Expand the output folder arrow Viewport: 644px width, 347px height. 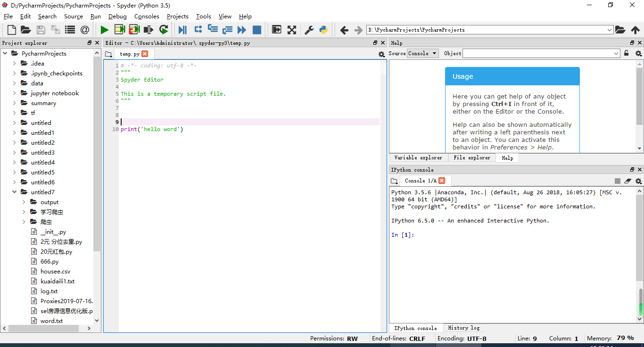tap(24, 202)
